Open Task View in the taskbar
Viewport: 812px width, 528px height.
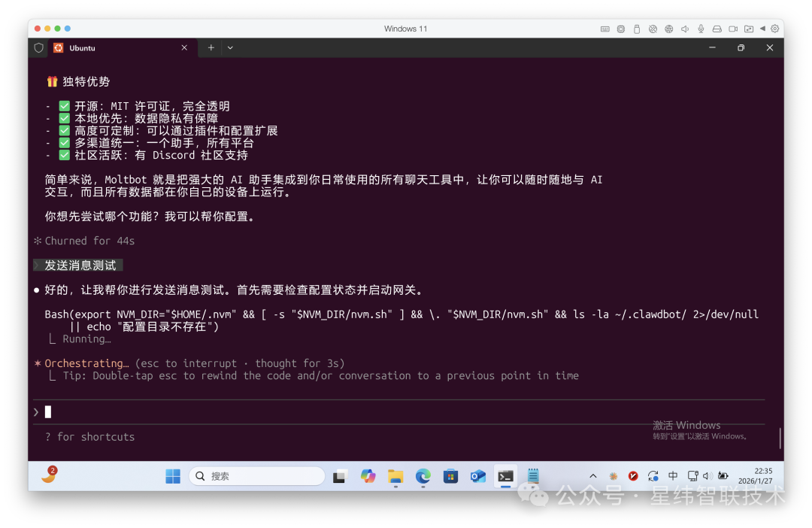[x=340, y=476]
